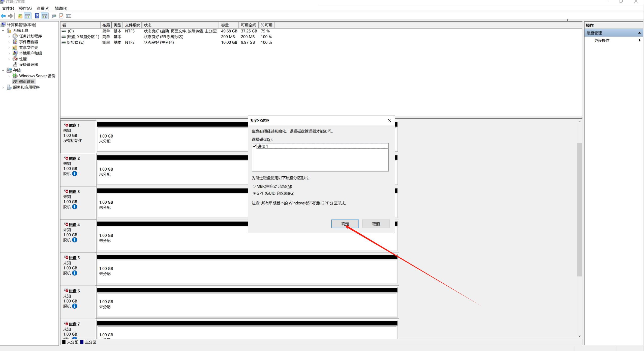
Task: Click the vertical scrollbar of disk list
Action: (x=579, y=209)
